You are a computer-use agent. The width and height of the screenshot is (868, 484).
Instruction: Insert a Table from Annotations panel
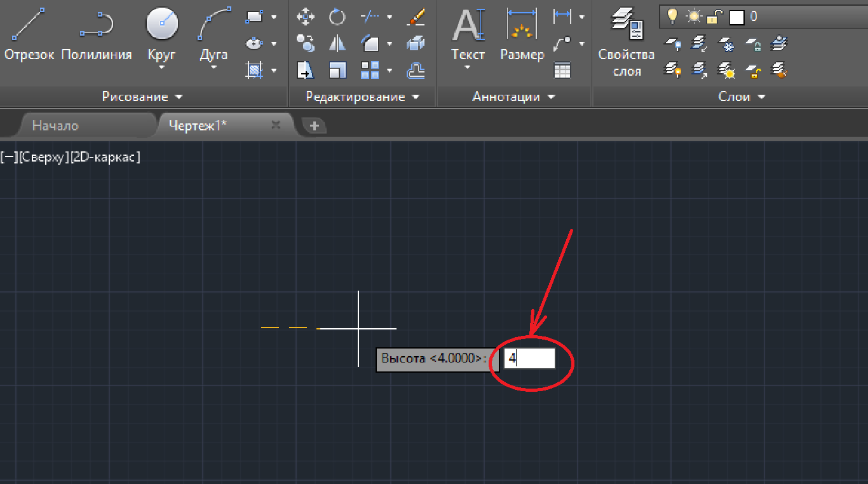tap(562, 69)
